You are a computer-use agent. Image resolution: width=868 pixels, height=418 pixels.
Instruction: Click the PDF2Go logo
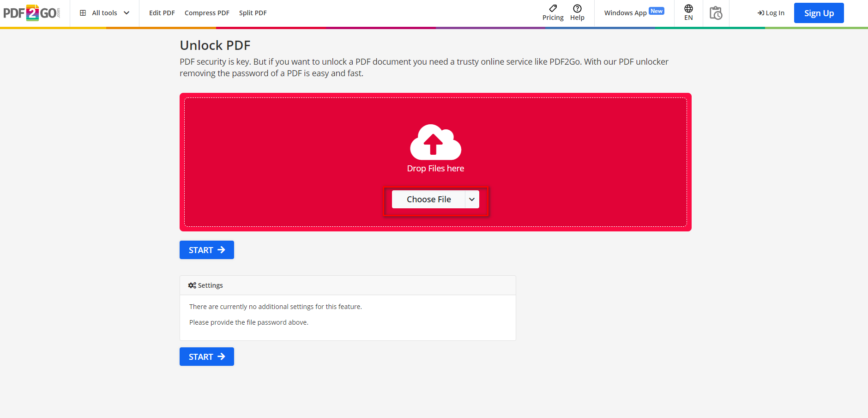tap(32, 13)
